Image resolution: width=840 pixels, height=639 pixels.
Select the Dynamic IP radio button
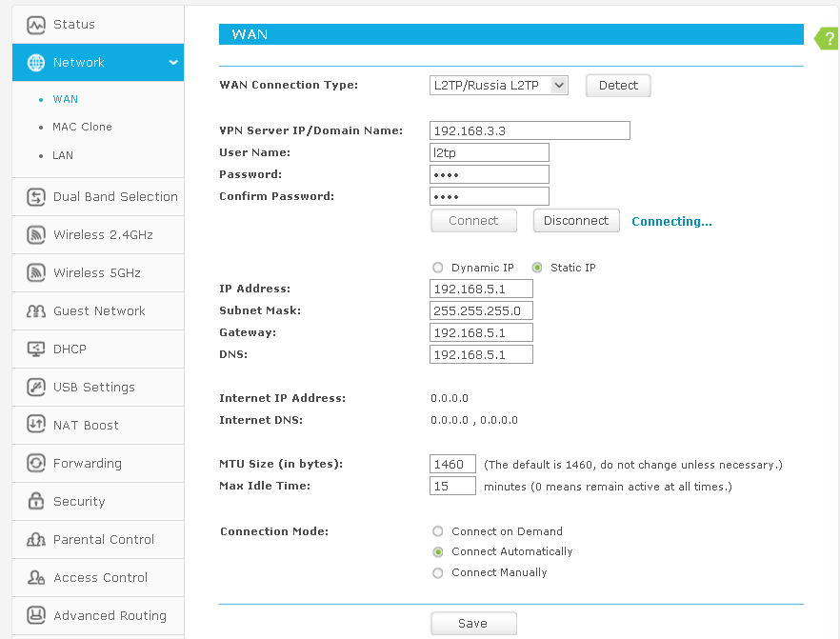pos(438,268)
